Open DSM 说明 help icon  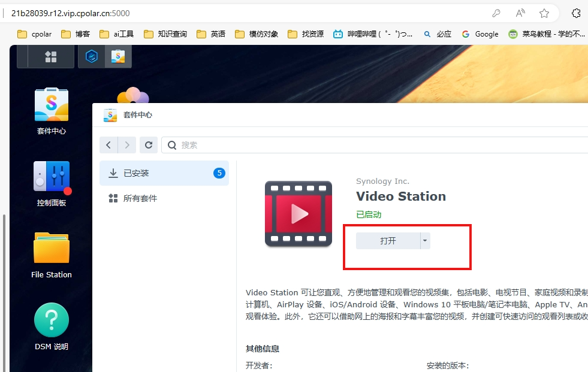click(x=52, y=326)
